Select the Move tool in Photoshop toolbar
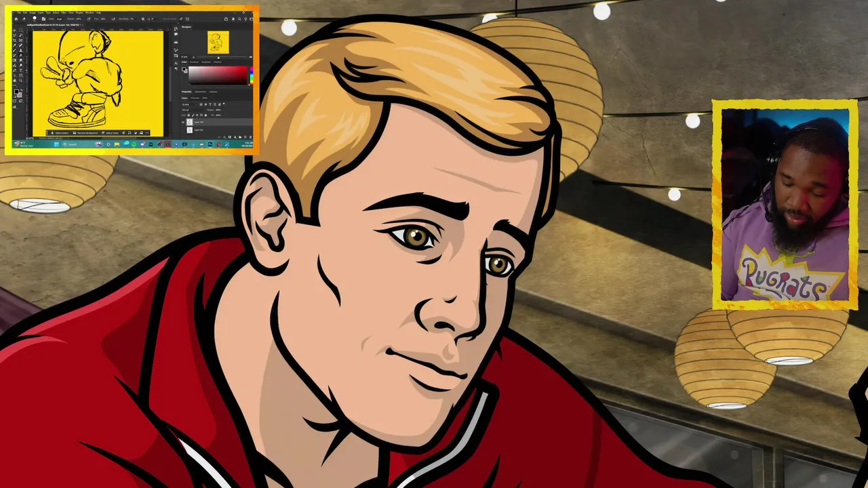Image resolution: width=868 pixels, height=488 pixels. coord(14,30)
